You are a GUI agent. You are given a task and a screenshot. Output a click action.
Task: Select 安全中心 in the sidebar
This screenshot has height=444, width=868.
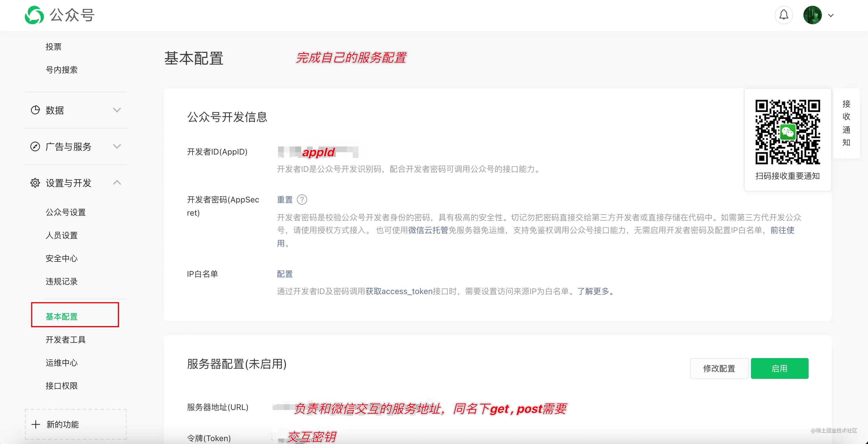coord(61,258)
